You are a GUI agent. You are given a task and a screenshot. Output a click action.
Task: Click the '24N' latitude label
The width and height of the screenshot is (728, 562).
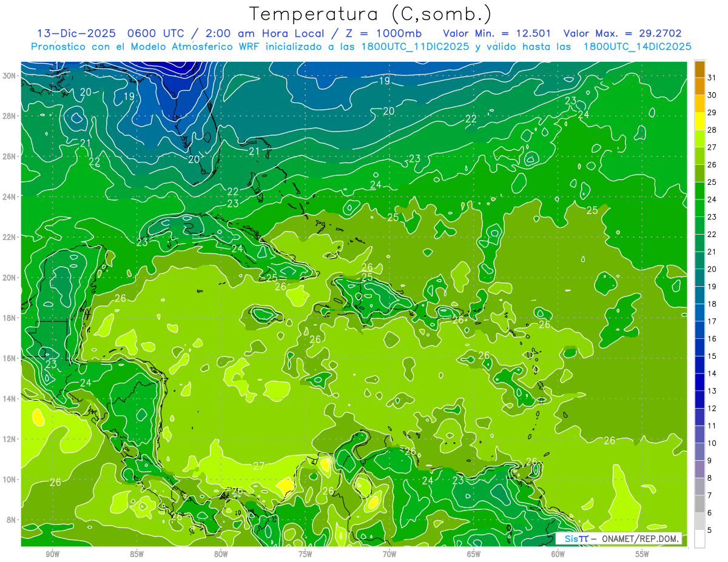click(9, 196)
